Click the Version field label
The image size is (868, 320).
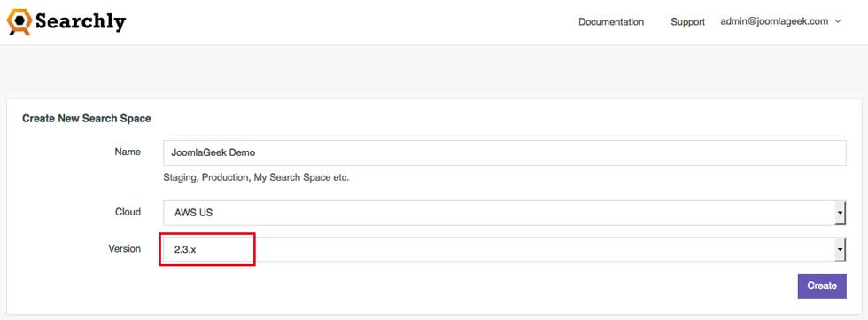pos(125,248)
